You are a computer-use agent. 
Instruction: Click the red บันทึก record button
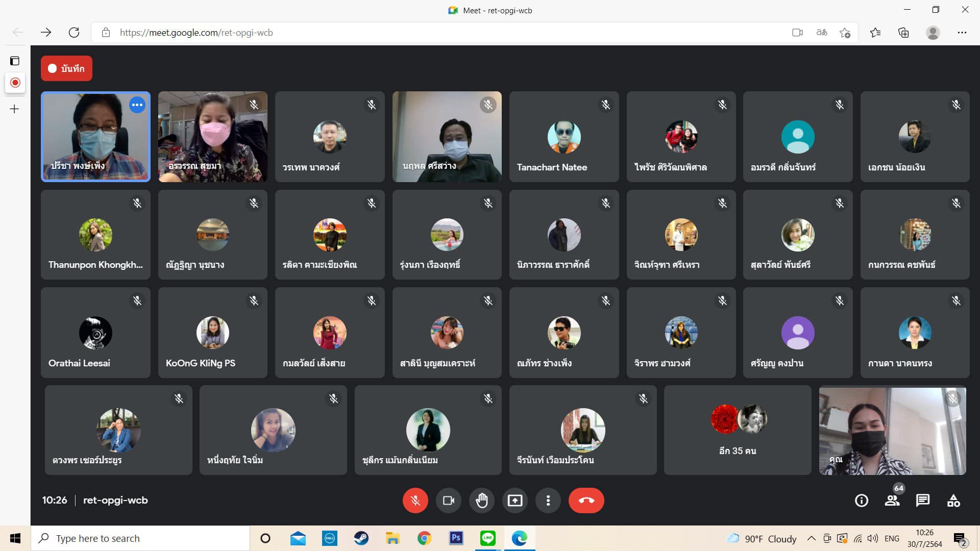(66, 68)
